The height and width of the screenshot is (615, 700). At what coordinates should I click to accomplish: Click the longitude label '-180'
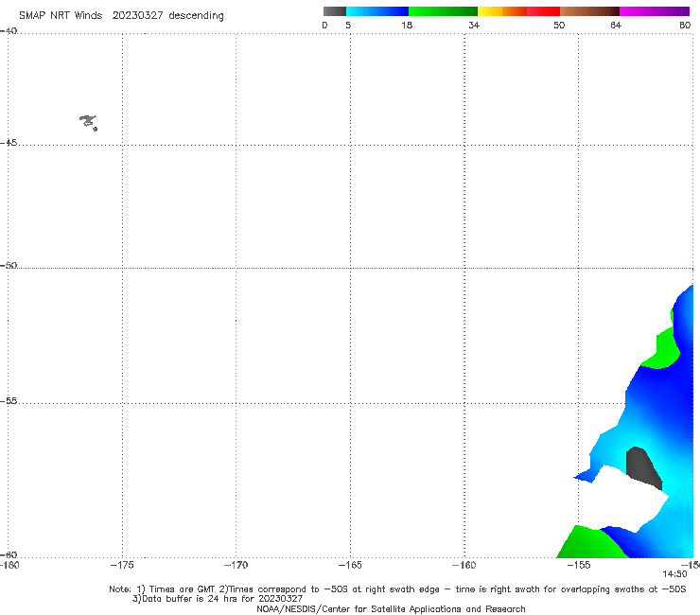point(9,566)
